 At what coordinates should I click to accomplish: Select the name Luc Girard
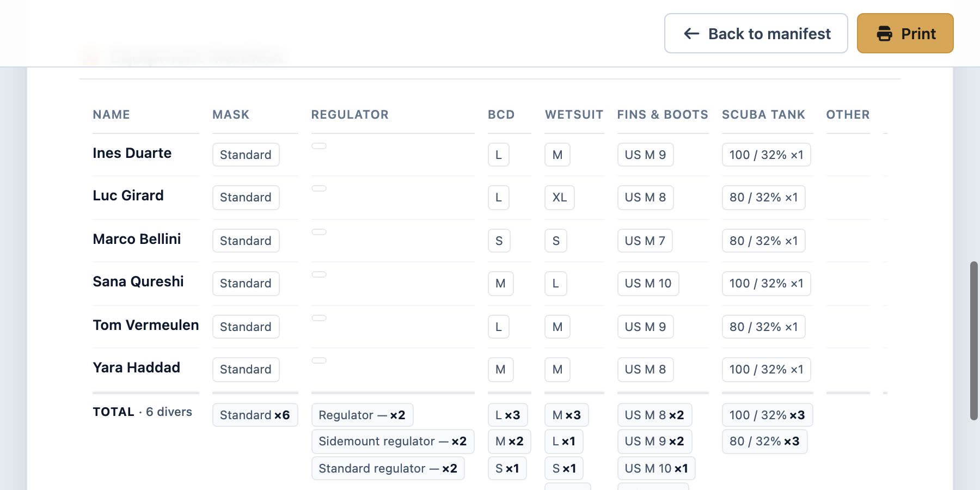tap(128, 195)
